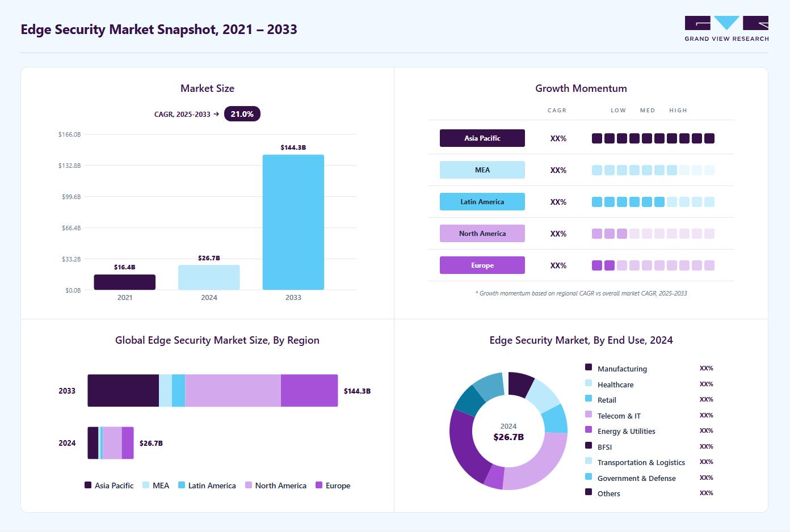Screen dimensions: 790x532
Task: Click the Asia Pacific momentum indicator squares
Action: pos(653,138)
